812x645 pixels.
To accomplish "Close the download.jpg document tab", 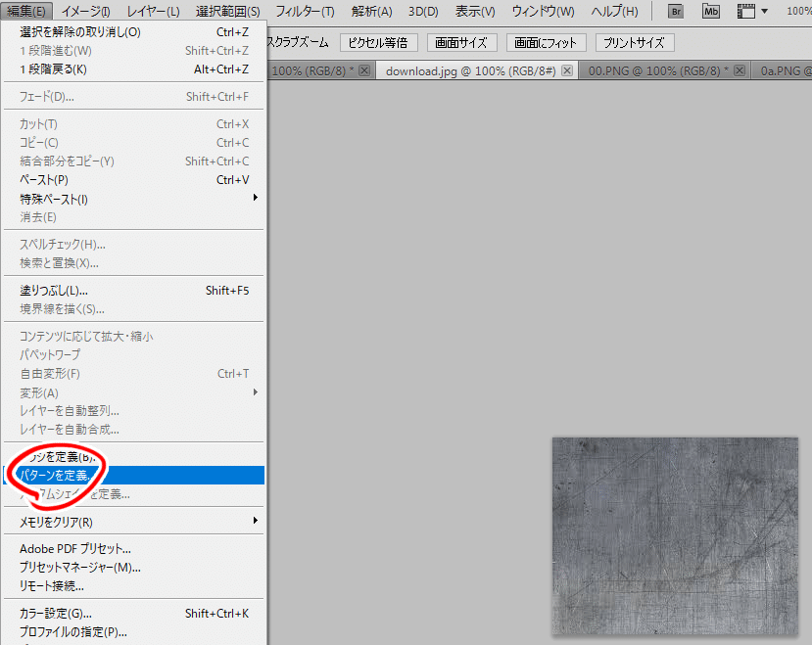I will tap(567, 70).
